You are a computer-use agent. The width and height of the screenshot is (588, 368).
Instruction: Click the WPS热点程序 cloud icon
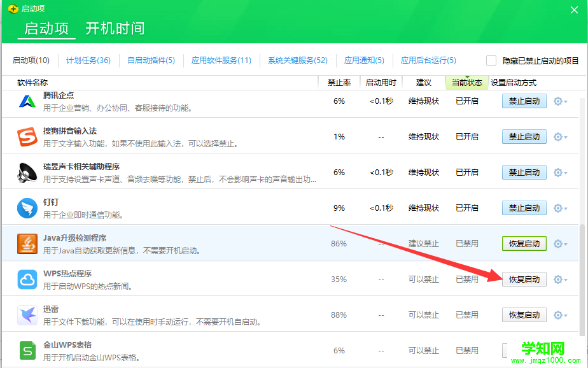[x=27, y=280]
